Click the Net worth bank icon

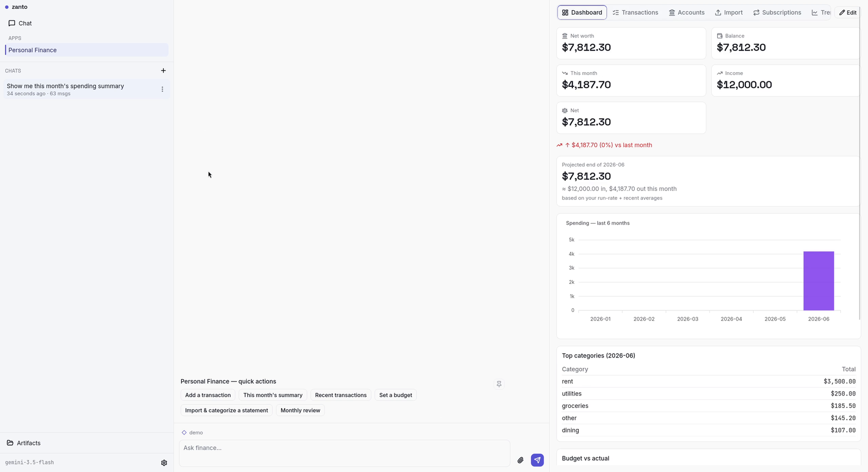[565, 36]
